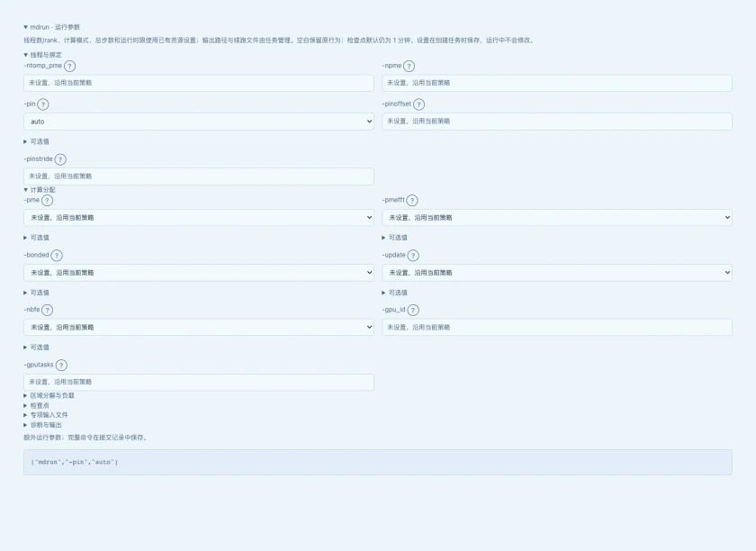Screen dimensions: 756x551
Task: Show the -update help tooltip icon
Action: (413, 255)
